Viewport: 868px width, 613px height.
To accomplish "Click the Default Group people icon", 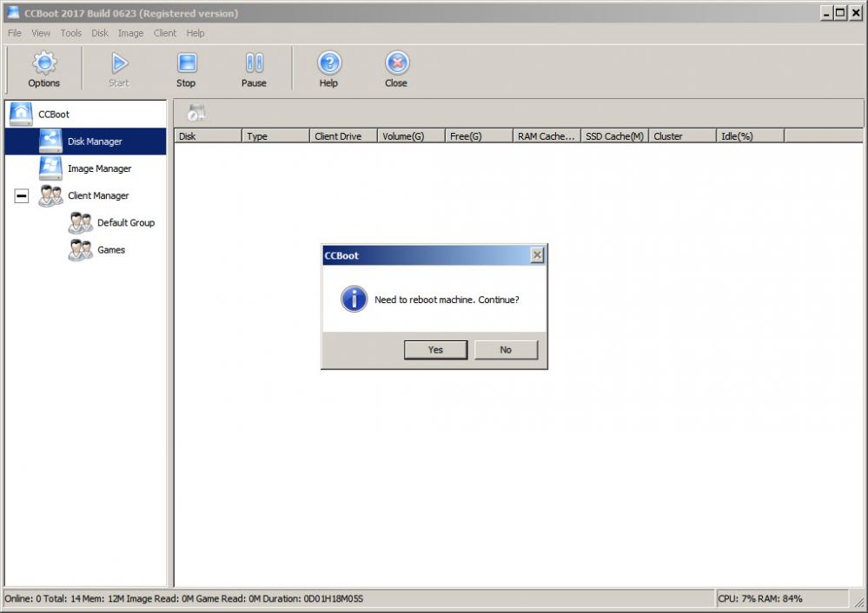I will pyautogui.click(x=80, y=222).
